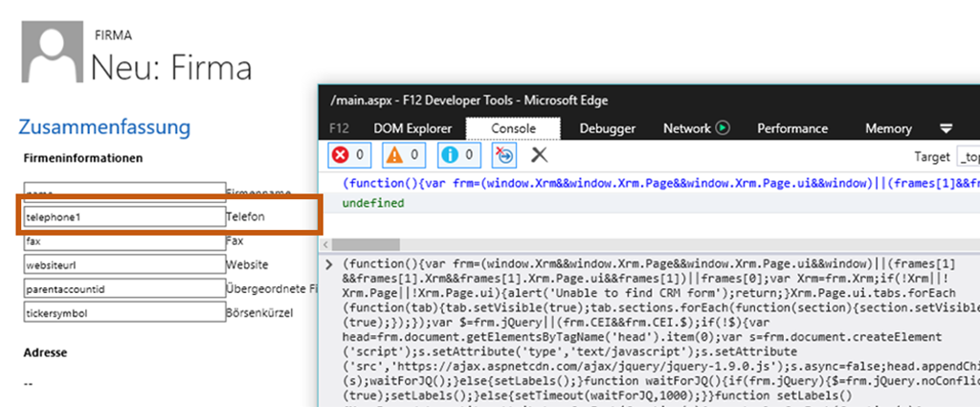Click the Zusammenfassung section heading
Screen dimensions: 980x407
pos(104,126)
